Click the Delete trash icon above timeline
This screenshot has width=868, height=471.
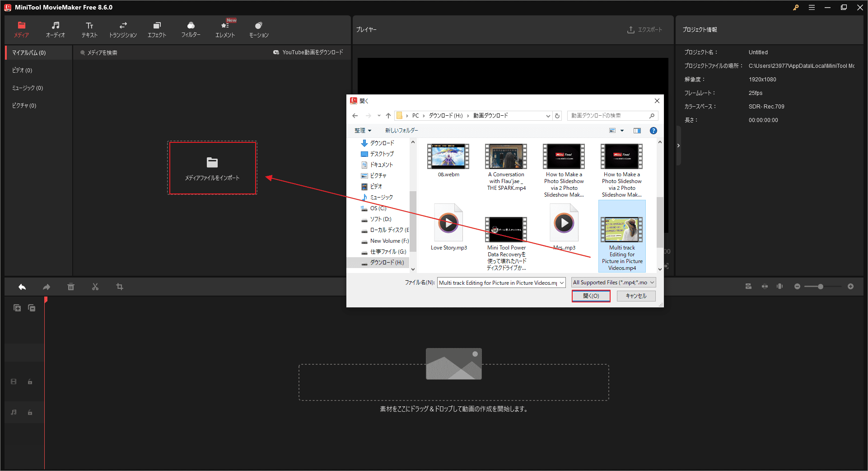(x=71, y=287)
